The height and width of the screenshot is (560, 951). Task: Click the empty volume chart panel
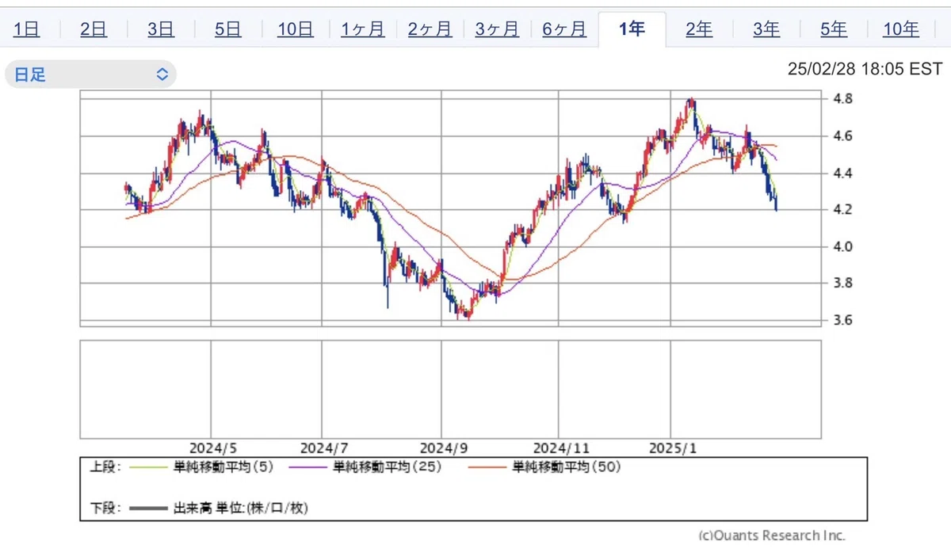click(x=450, y=389)
